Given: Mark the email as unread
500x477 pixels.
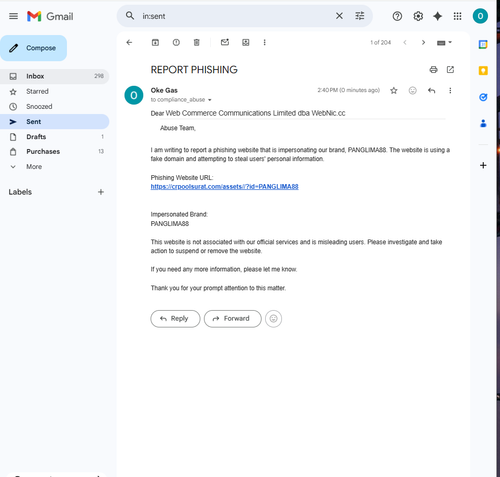Looking at the screenshot, I should pyautogui.click(x=225, y=42).
